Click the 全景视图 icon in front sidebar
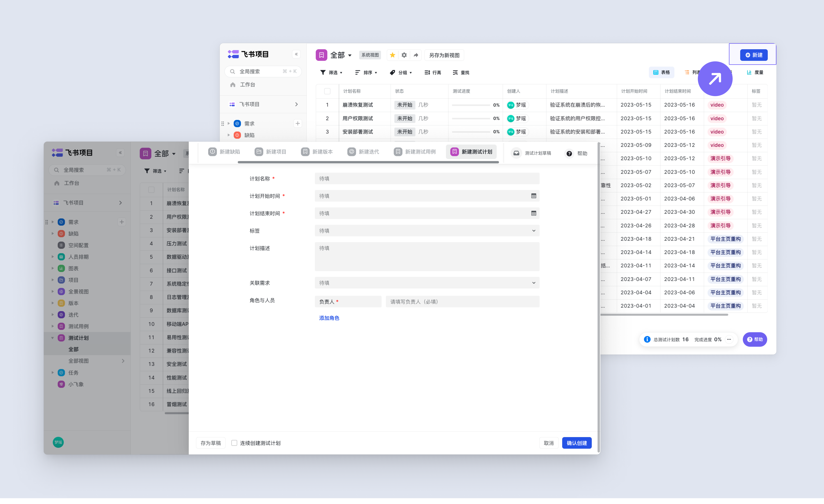 point(61,292)
